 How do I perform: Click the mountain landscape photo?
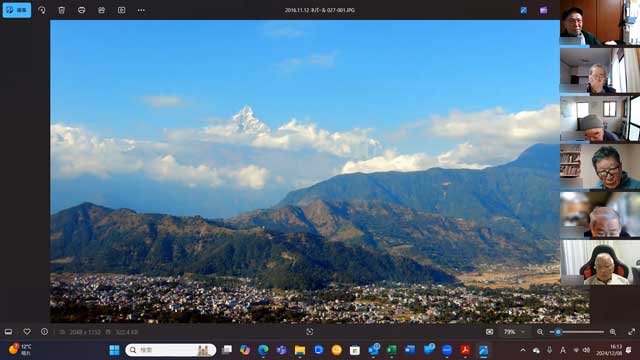pyautogui.click(x=305, y=171)
